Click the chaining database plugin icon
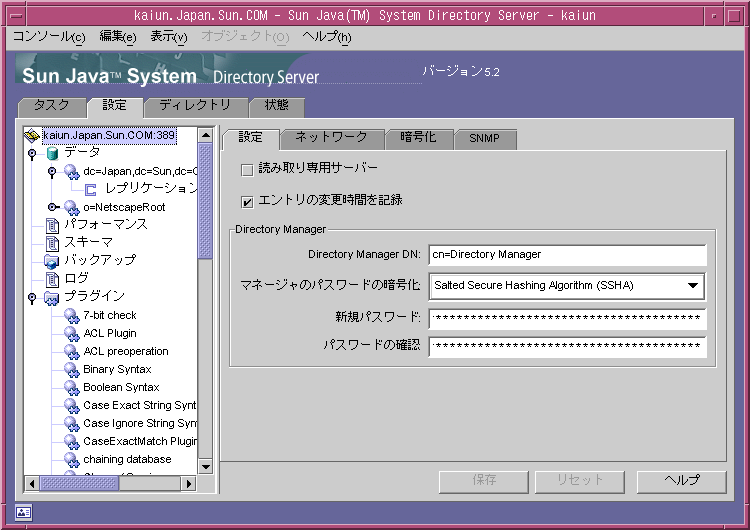The height and width of the screenshot is (530, 750). (72, 460)
